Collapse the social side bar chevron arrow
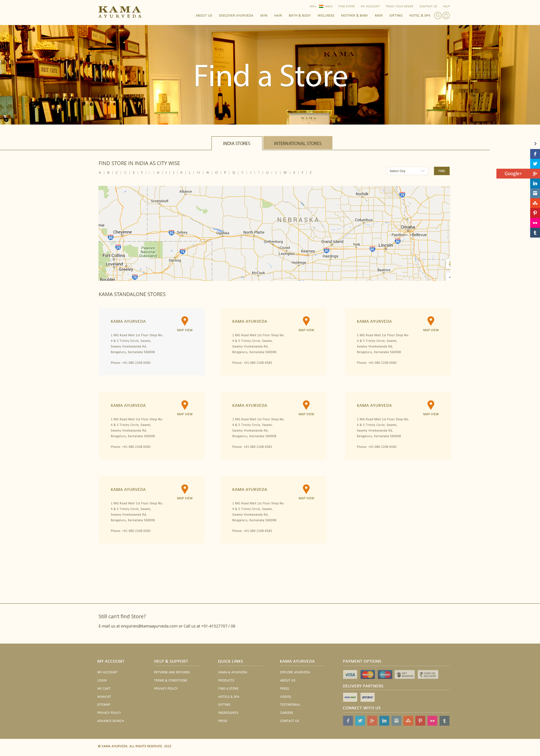 click(535, 144)
